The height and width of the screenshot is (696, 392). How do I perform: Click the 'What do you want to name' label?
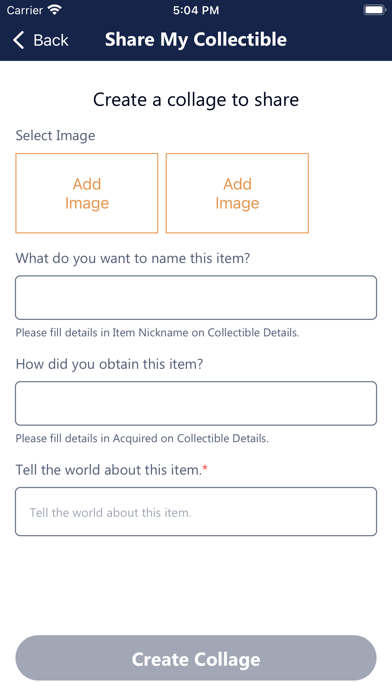133,258
